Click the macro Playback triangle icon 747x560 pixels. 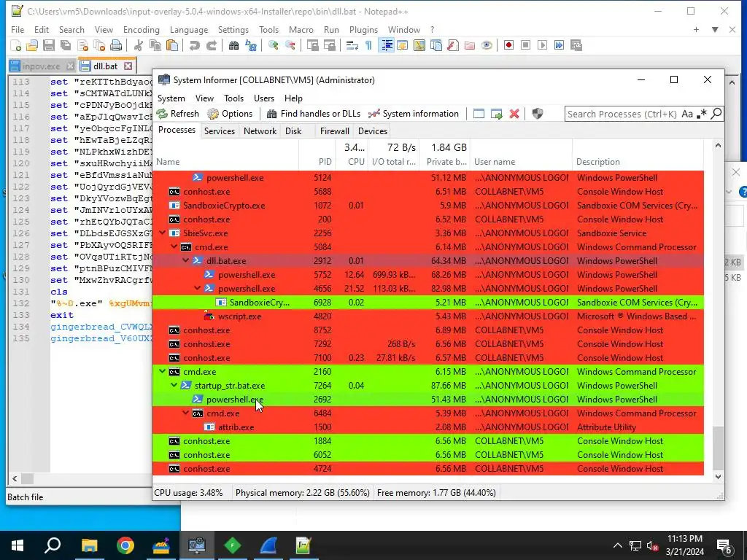[x=542, y=45]
